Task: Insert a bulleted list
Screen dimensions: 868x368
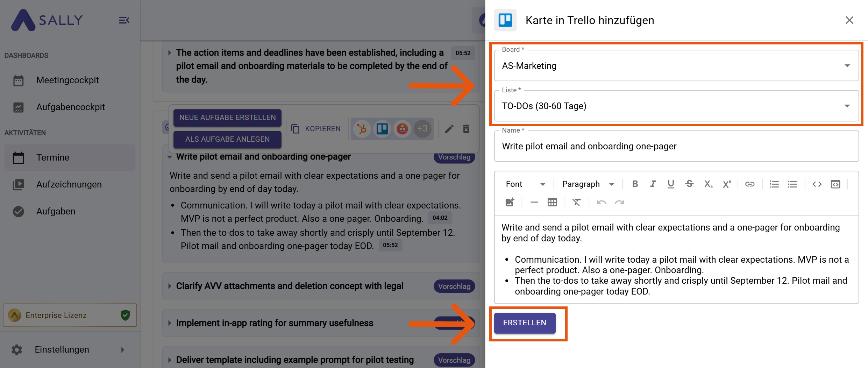Action: pos(792,184)
